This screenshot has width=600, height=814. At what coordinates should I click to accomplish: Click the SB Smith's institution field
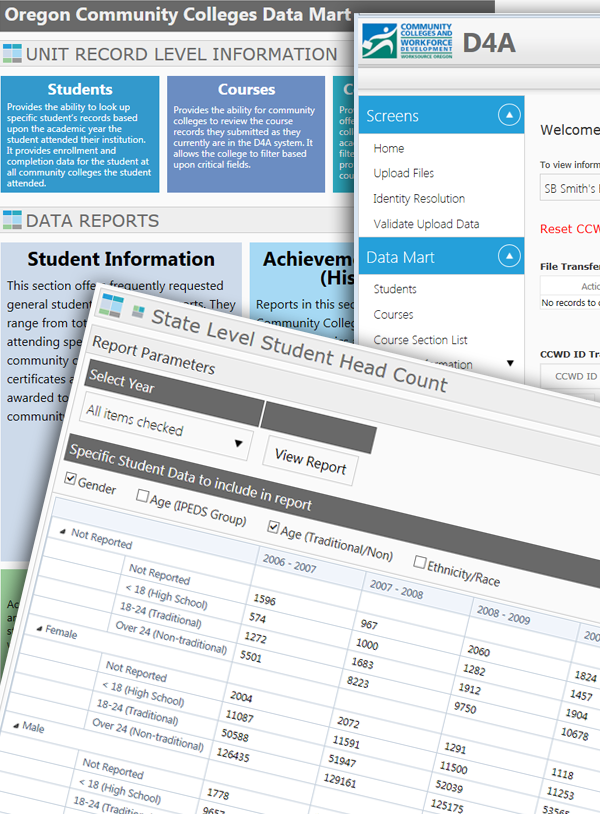(x=570, y=188)
